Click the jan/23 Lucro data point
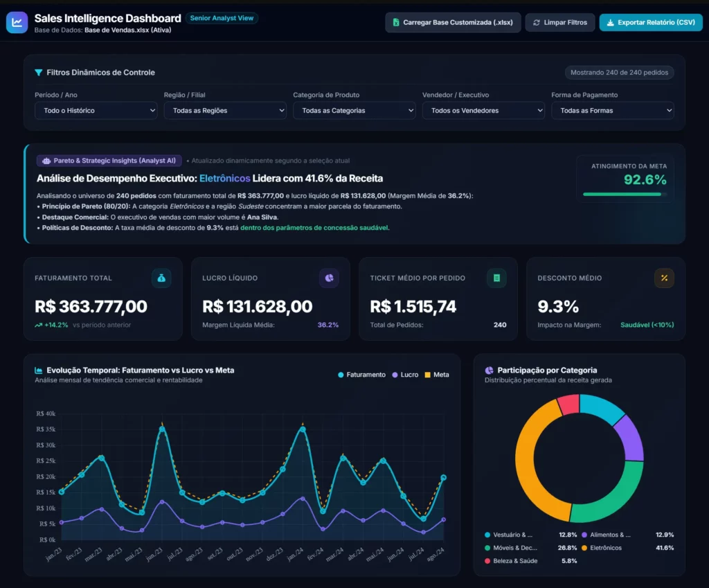This screenshot has width=709, height=588. pyautogui.click(x=62, y=522)
